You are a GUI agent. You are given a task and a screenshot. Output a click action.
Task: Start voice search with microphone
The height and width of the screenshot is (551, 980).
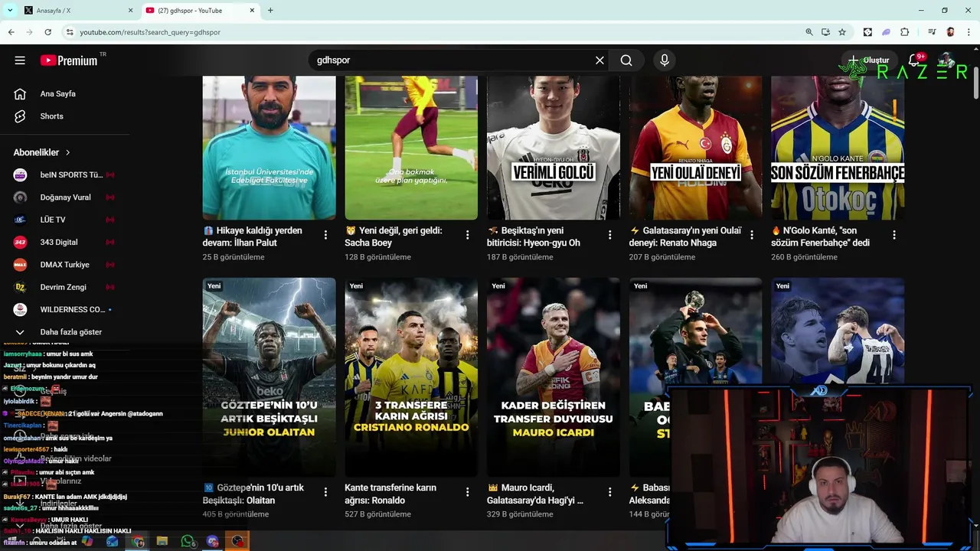coord(665,60)
